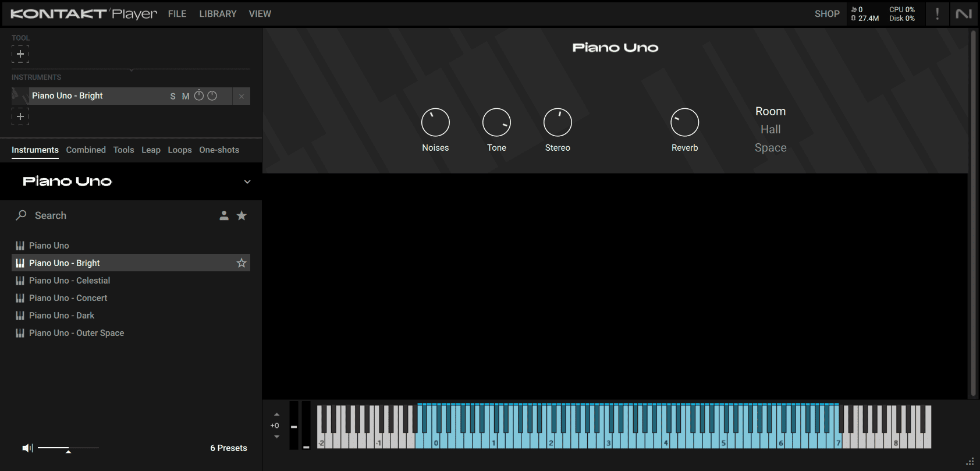The image size is (980, 471).
Task: Click the window resize grip icon
Action: [970, 461]
